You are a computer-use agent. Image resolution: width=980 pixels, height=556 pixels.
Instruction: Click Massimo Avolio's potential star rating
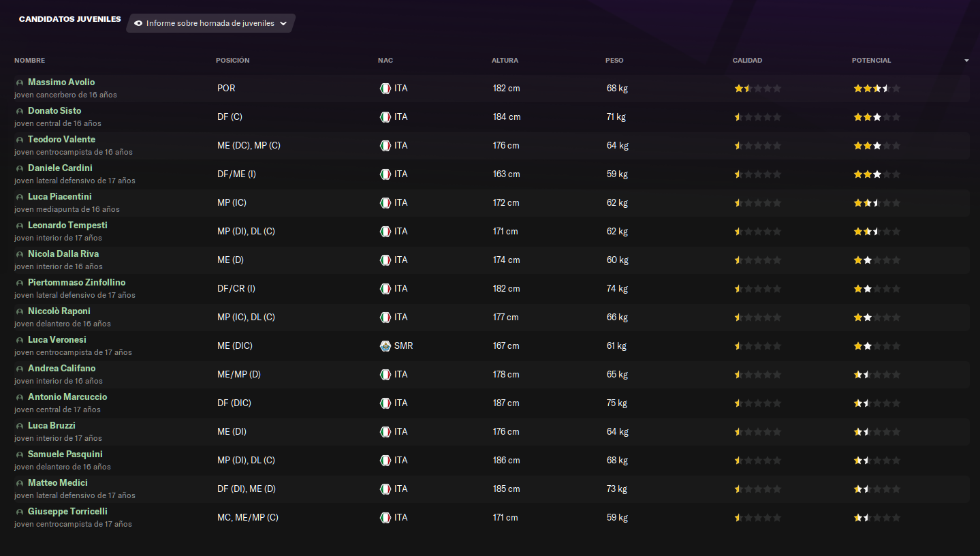(x=877, y=88)
